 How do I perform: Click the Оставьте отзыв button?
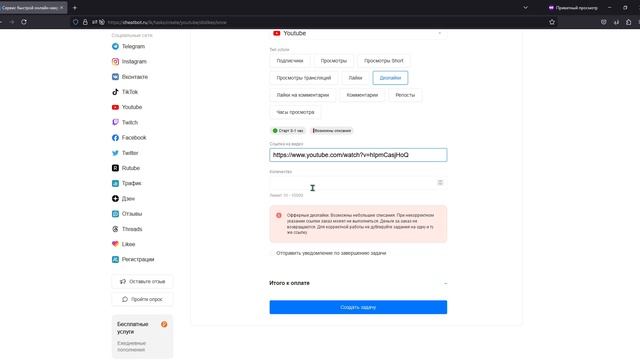[142, 282]
